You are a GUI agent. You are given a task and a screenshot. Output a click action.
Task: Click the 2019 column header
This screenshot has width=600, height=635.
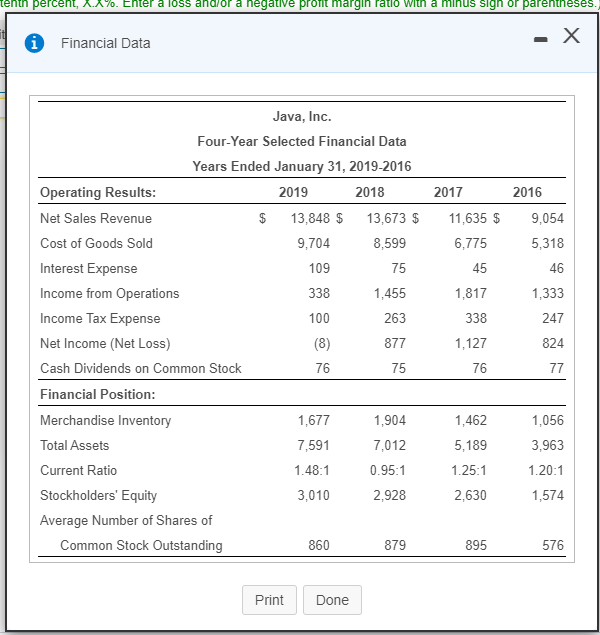coord(293,192)
